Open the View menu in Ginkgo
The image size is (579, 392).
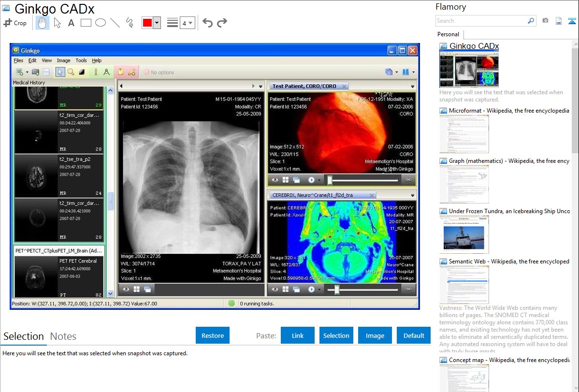46,60
